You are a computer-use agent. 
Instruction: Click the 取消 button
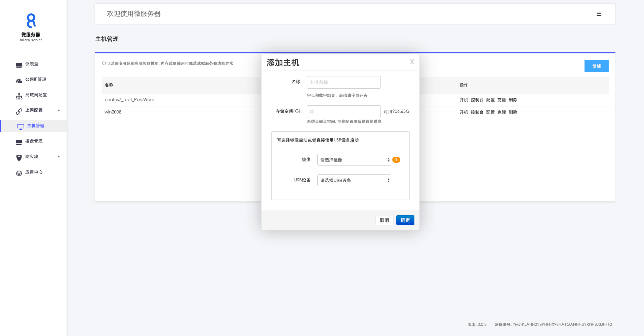click(384, 220)
